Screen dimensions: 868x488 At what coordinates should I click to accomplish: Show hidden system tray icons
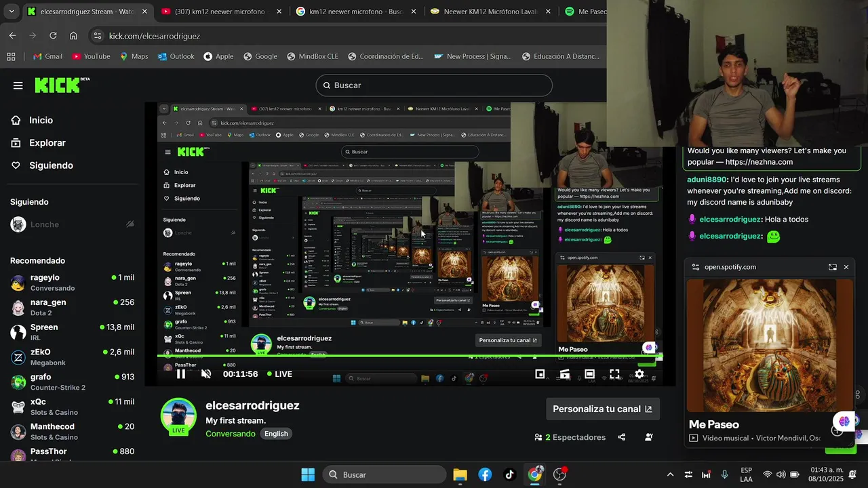coord(670,474)
